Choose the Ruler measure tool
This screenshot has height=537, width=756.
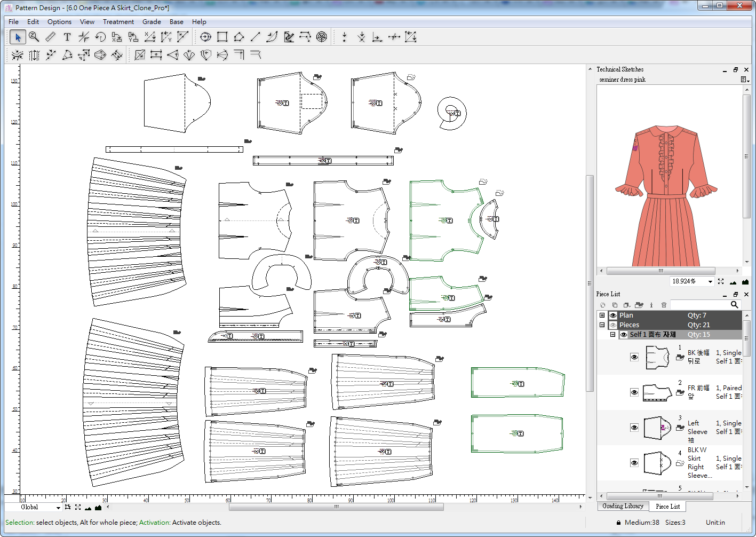tap(51, 37)
